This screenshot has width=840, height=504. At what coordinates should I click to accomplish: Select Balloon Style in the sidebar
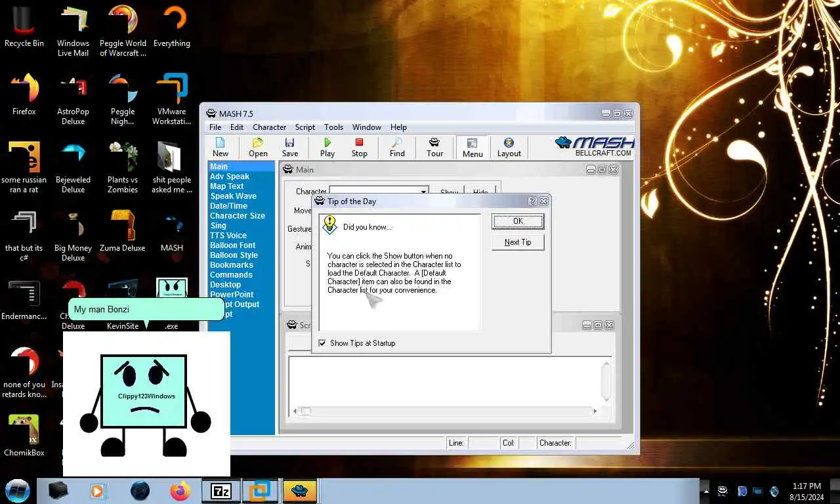coord(234,255)
